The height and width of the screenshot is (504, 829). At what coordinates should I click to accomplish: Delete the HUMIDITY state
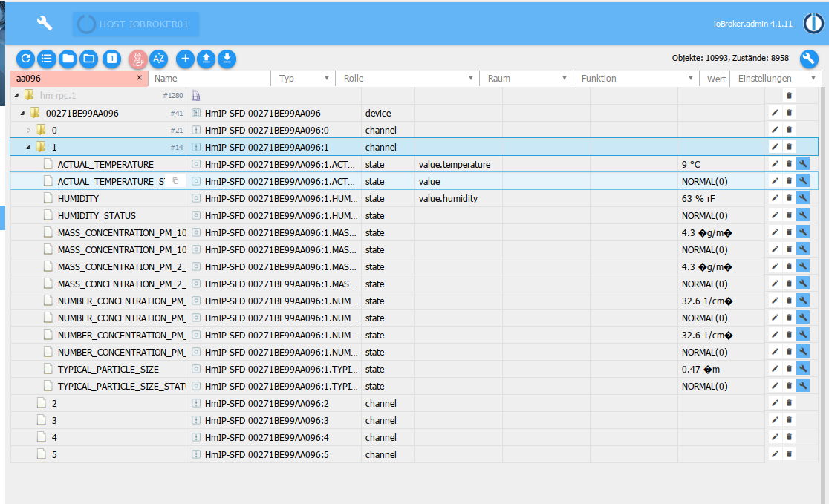click(x=789, y=197)
